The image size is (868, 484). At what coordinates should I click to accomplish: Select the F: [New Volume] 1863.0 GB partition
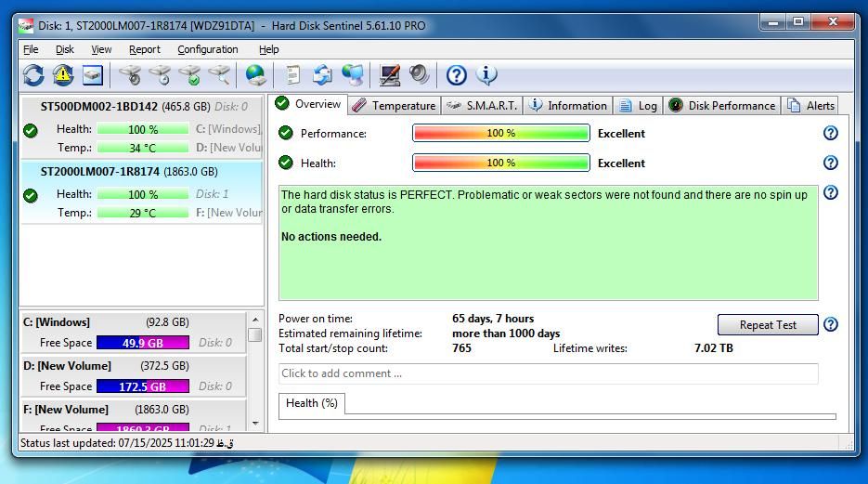[x=133, y=416]
